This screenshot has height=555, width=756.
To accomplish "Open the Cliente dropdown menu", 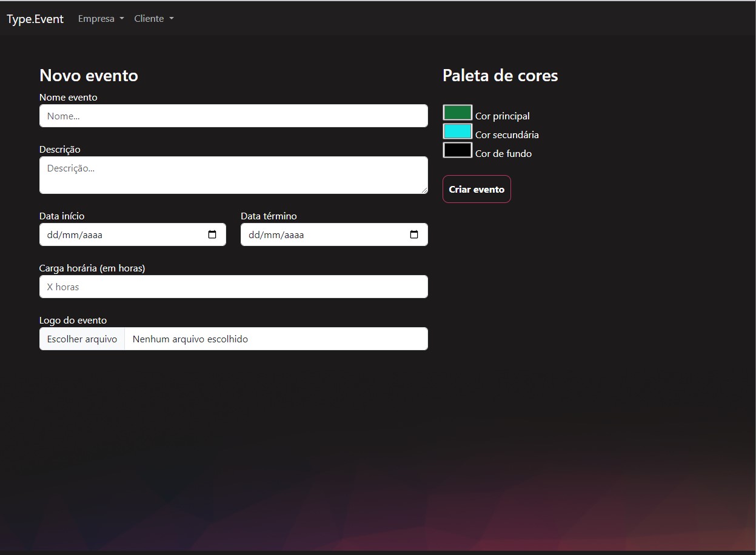I will 153,19.
